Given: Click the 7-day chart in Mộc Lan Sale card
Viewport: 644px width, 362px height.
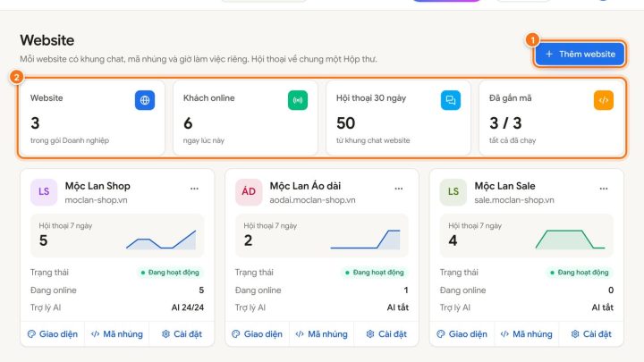Looking at the screenshot, I should pos(570,240).
